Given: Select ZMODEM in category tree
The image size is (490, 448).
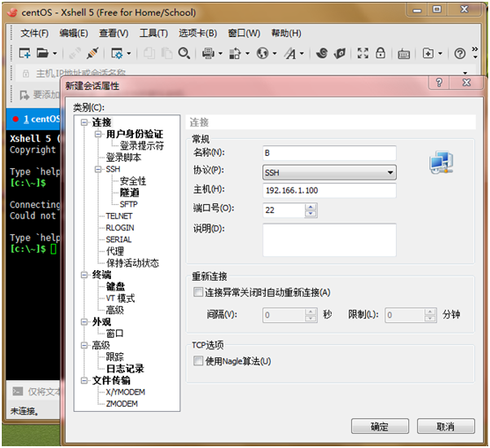Looking at the screenshot, I should pyautogui.click(x=121, y=404).
